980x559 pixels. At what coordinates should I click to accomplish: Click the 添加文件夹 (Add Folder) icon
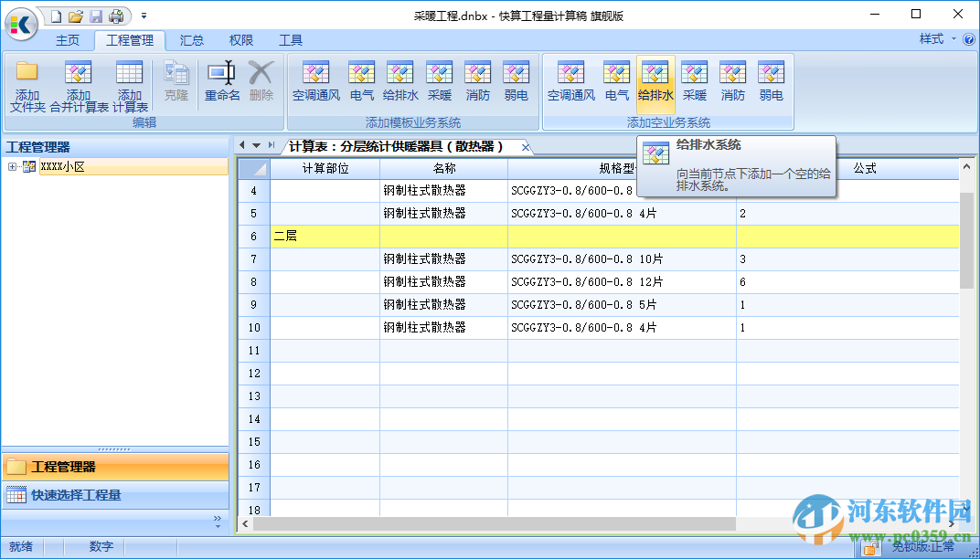click(27, 82)
